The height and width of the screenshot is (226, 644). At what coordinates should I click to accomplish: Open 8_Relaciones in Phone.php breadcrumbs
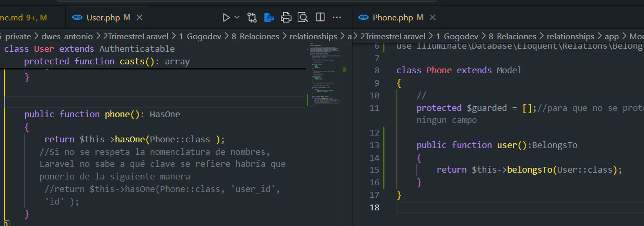coord(512,37)
